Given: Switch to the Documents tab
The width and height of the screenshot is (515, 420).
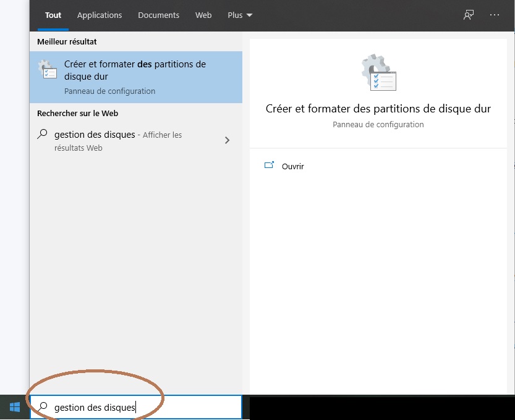Looking at the screenshot, I should (x=159, y=15).
